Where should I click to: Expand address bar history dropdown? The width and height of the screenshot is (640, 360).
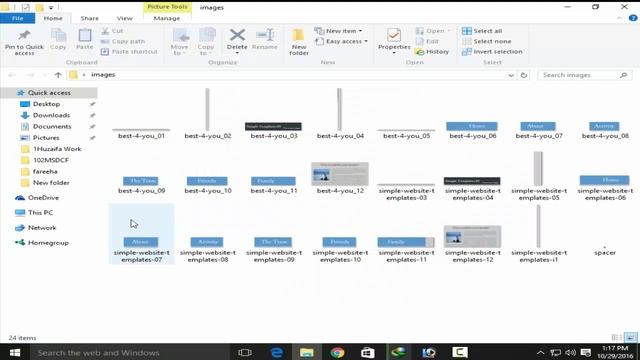[x=511, y=75]
